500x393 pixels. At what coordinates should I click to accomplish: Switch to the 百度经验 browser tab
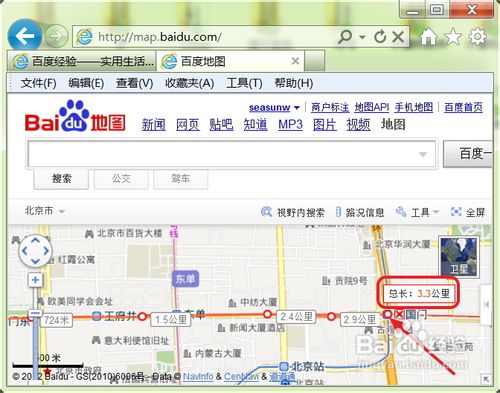[82, 61]
